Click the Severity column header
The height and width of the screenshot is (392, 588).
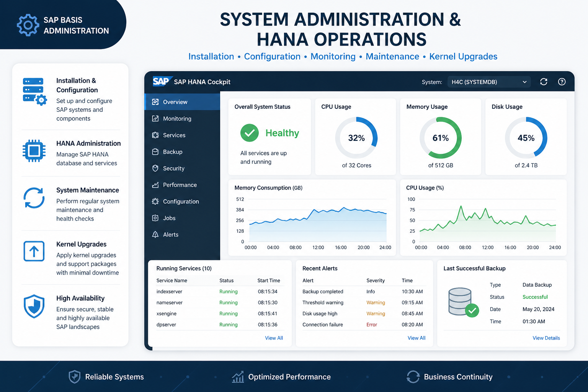coord(376,281)
